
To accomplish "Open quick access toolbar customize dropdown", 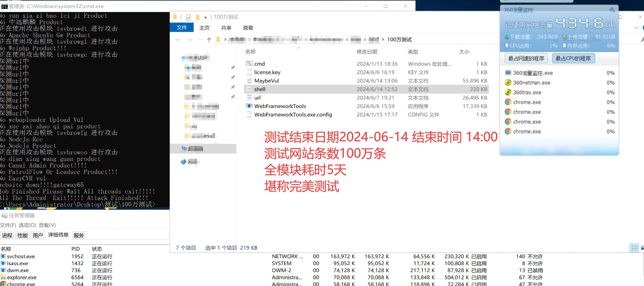I will [206, 17].
